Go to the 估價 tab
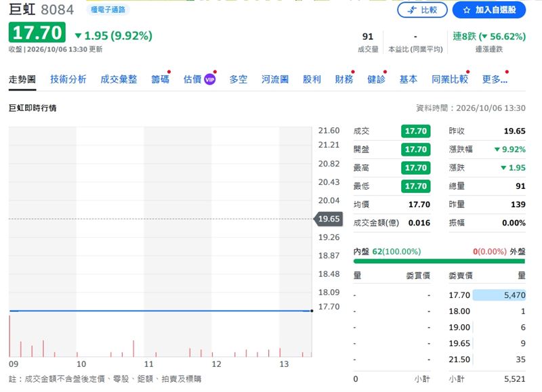Image resolution: width=542 pixels, height=392 pixels. [192, 79]
